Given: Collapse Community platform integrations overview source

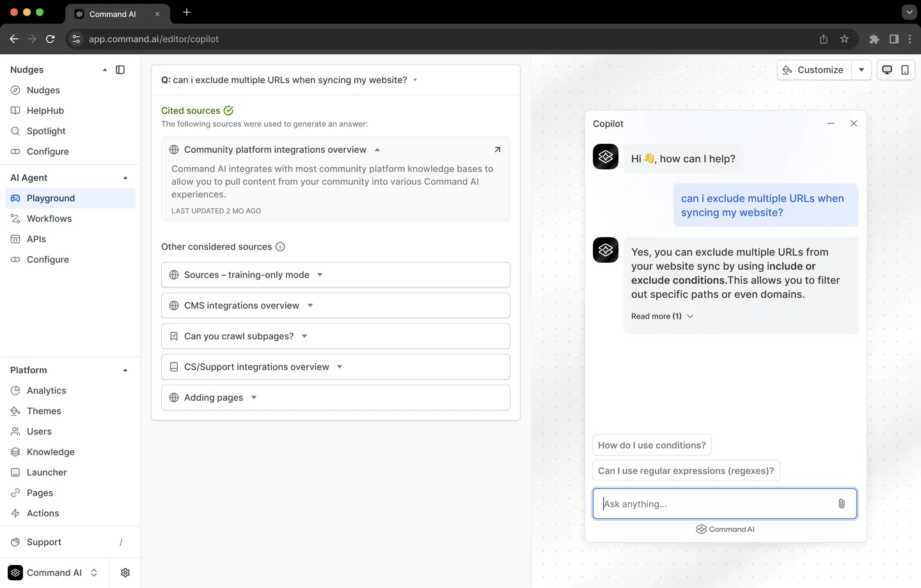Looking at the screenshot, I should 377,150.
